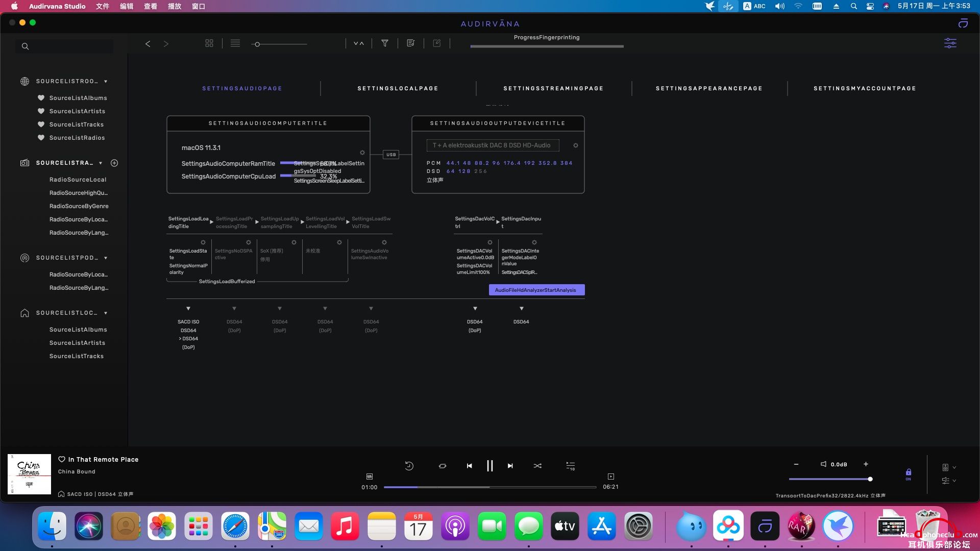Toggle shuffle mode

point(537,466)
